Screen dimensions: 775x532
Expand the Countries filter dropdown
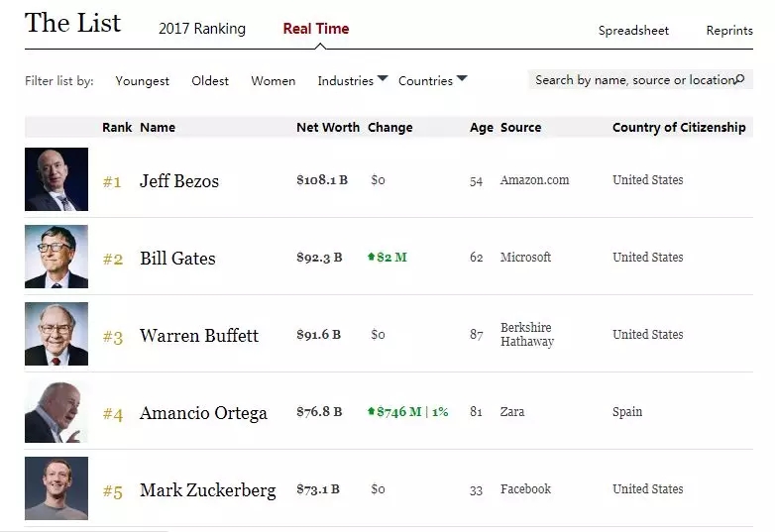(432, 81)
